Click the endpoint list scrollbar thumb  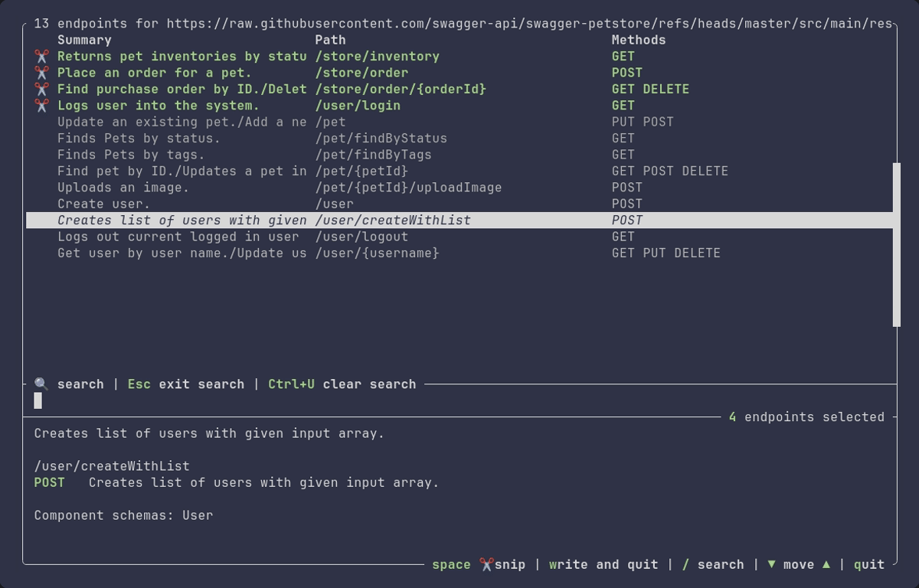[x=897, y=244]
